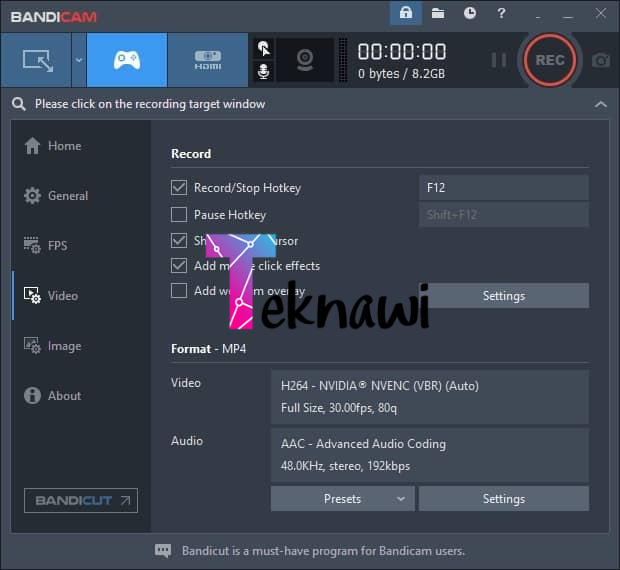This screenshot has width=620, height=570.
Task: Open scheduled recording clock icon
Action: point(470,13)
